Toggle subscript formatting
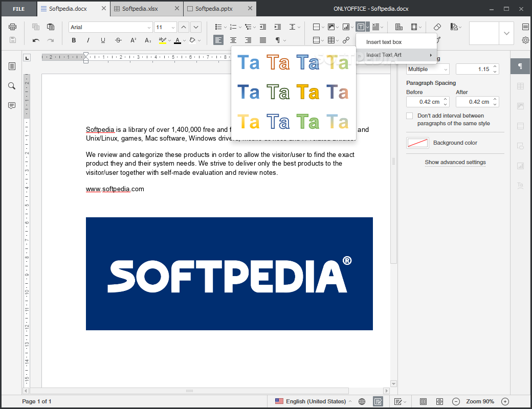 pyautogui.click(x=148, y=40)
